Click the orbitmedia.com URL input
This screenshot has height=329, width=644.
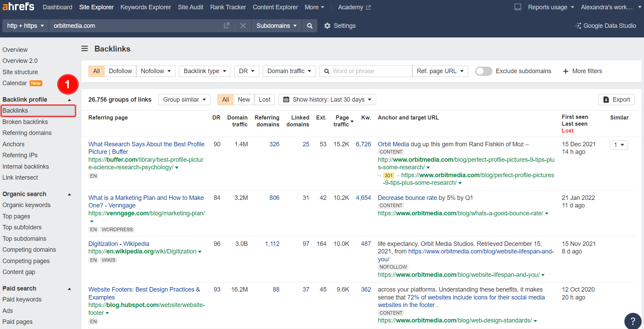coord(136,26)
